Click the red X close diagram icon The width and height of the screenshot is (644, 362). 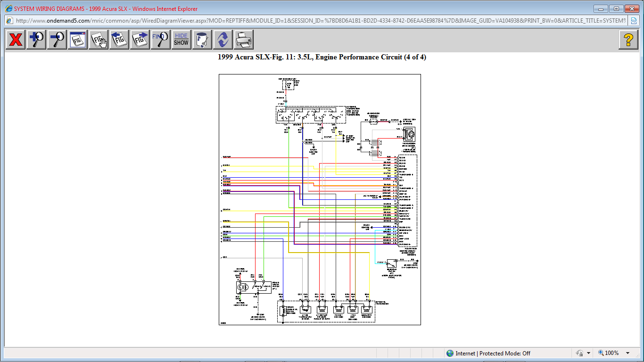click(x=16, y=40)
